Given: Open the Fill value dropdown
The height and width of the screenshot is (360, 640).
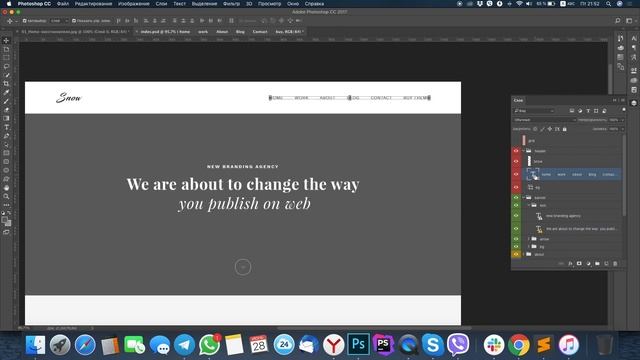Looking at the screenshot, I should [622, 129].
